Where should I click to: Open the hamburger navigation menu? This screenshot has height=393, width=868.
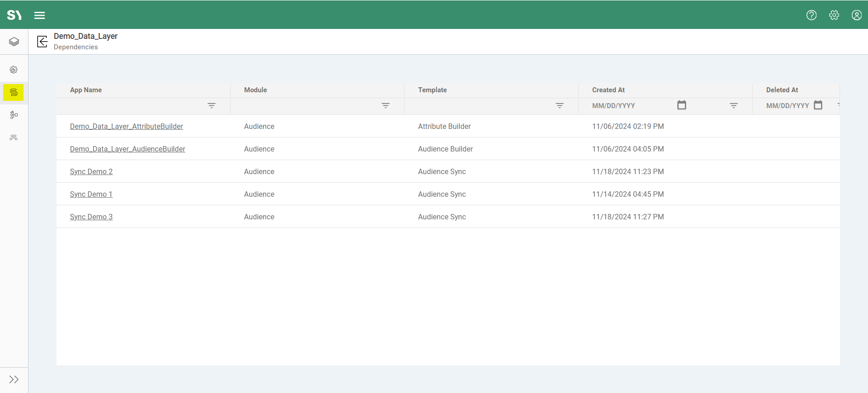(x=40, y=15)
